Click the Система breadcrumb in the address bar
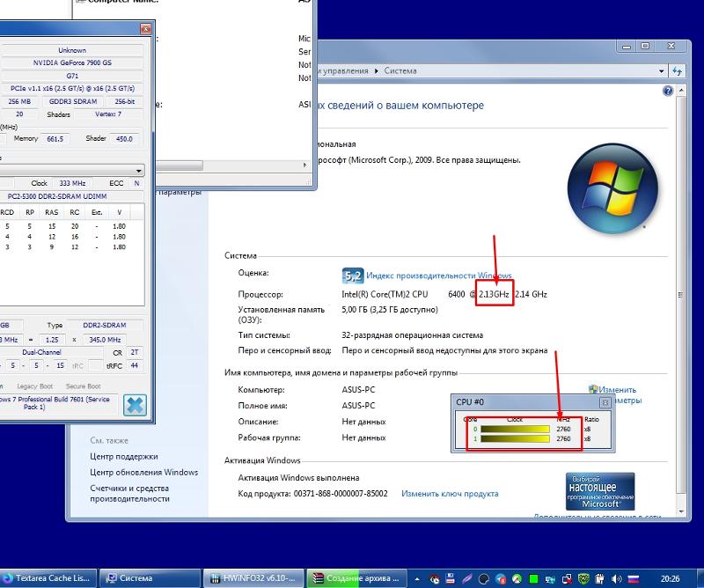Image resolution: width=704 pixels, height=588 pixels. (400, 71)
